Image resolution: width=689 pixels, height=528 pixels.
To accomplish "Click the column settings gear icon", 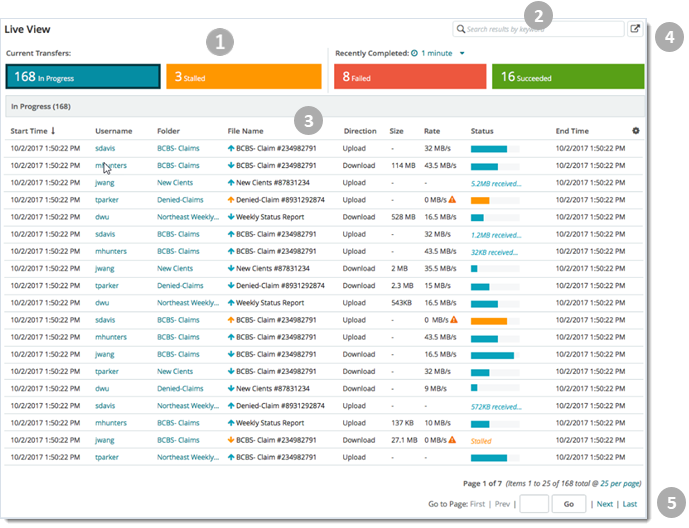I will pos(637,131).
